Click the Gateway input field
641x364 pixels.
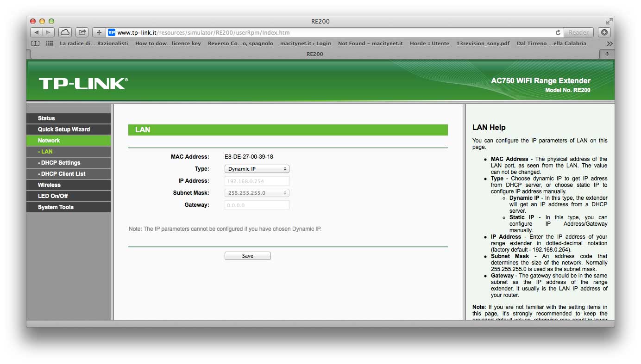(x=257, y=205)
